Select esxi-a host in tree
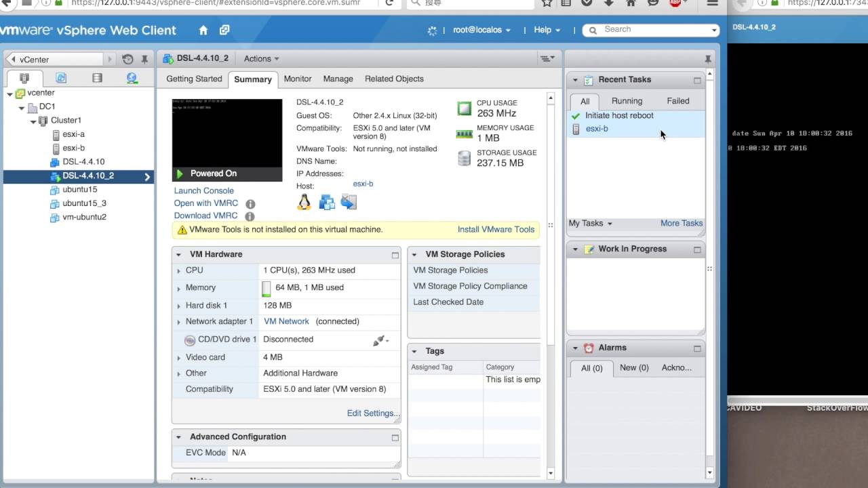Screen dimensions: 868x488 pos(73,134)
